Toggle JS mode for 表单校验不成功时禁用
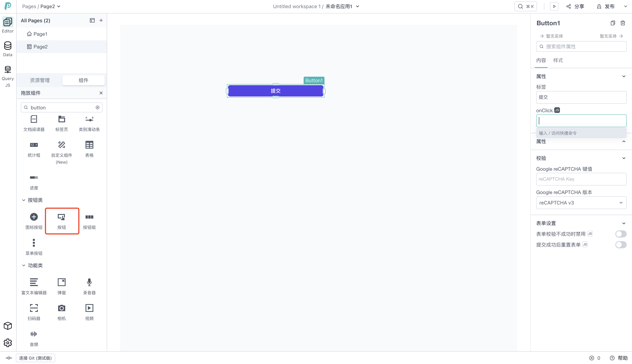The image size is (632, 364). 590,234
